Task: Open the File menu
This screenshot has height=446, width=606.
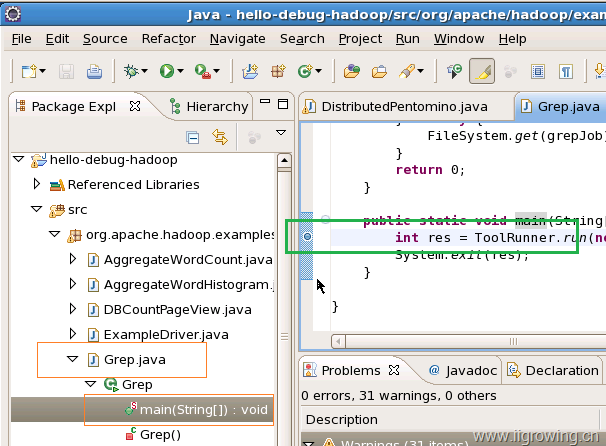Action: click(22, 39)
